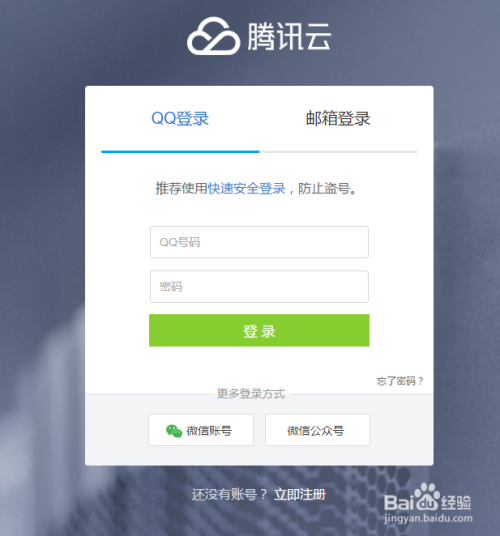Focus the QQ号码 input field

259,242
